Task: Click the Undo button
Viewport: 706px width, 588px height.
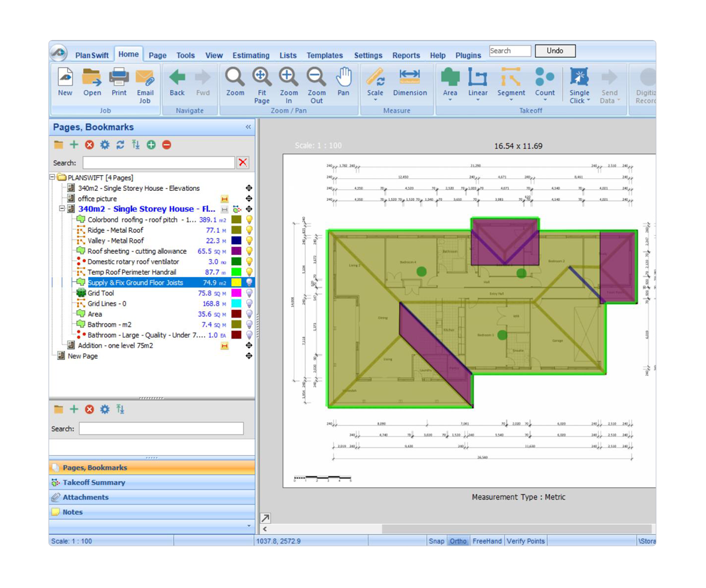Action: (555, 51)
